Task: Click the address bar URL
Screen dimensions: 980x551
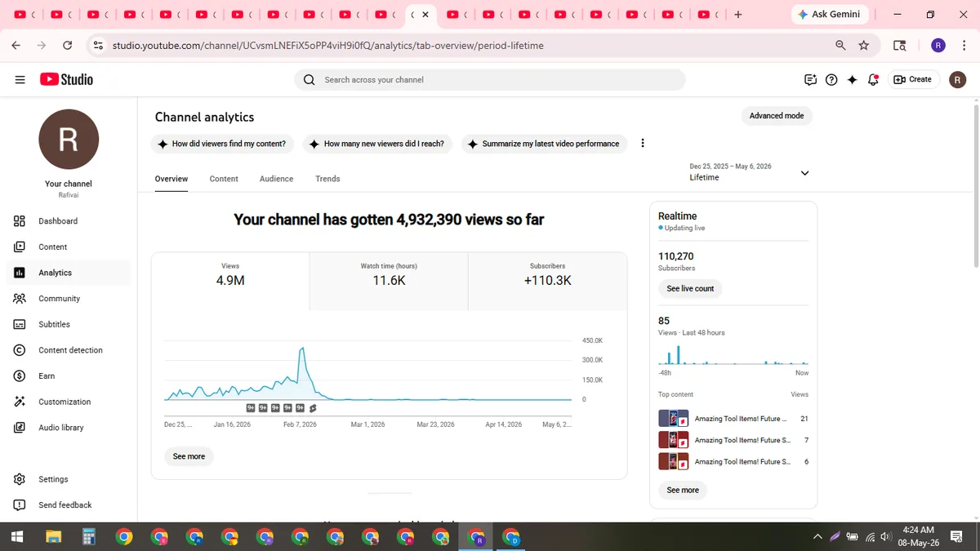Action: [x=327, y=46]
